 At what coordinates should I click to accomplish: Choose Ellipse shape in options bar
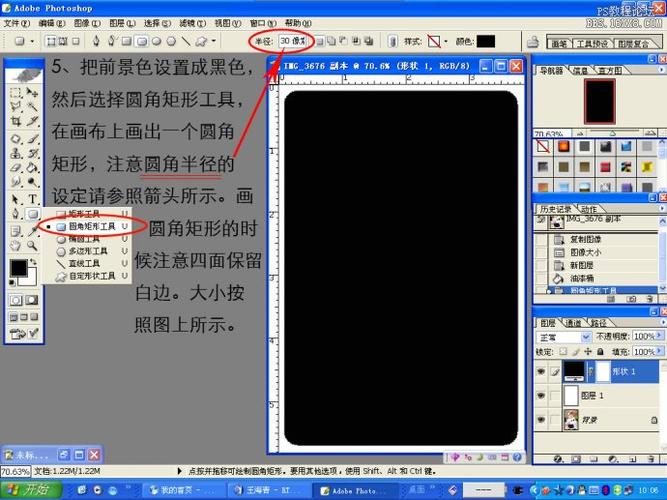tap(157, 41)
